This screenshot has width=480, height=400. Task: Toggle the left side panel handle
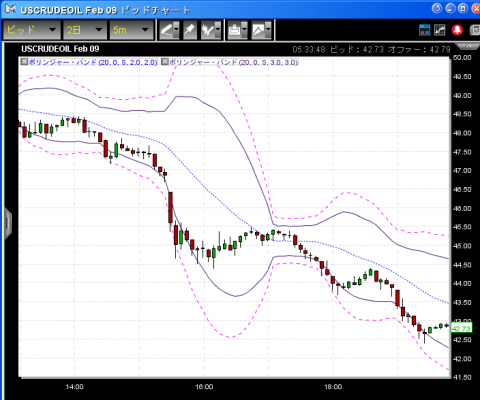click(8, 223)
